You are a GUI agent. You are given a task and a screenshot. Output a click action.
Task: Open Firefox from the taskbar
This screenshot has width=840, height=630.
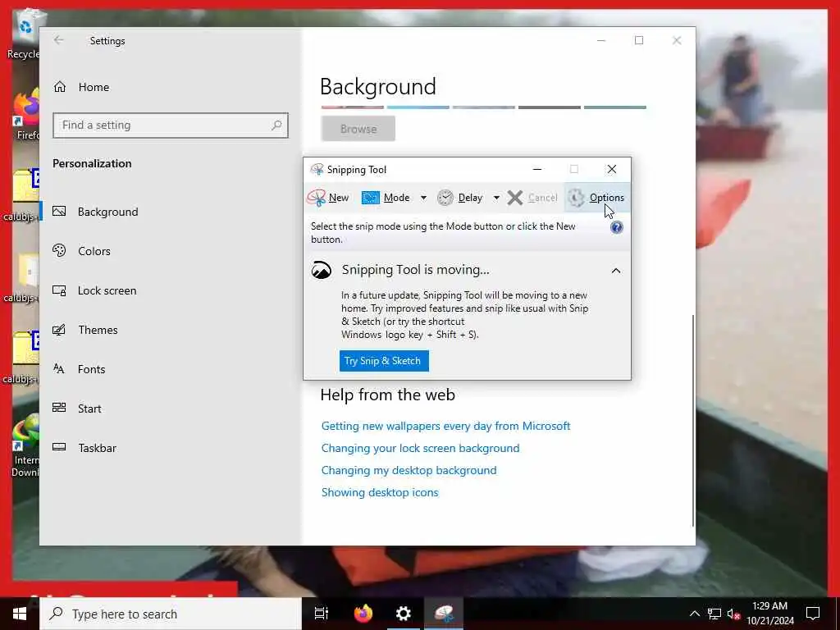click(x=363, y=614)
